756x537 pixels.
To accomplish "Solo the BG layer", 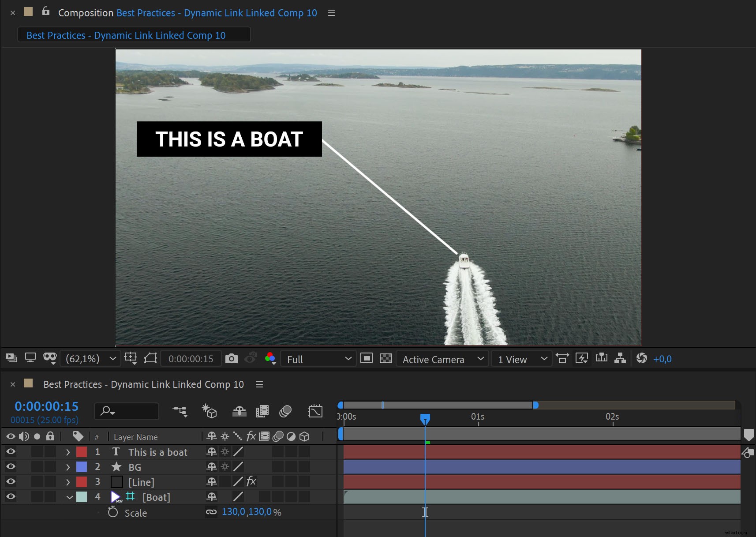I will 37,467.
